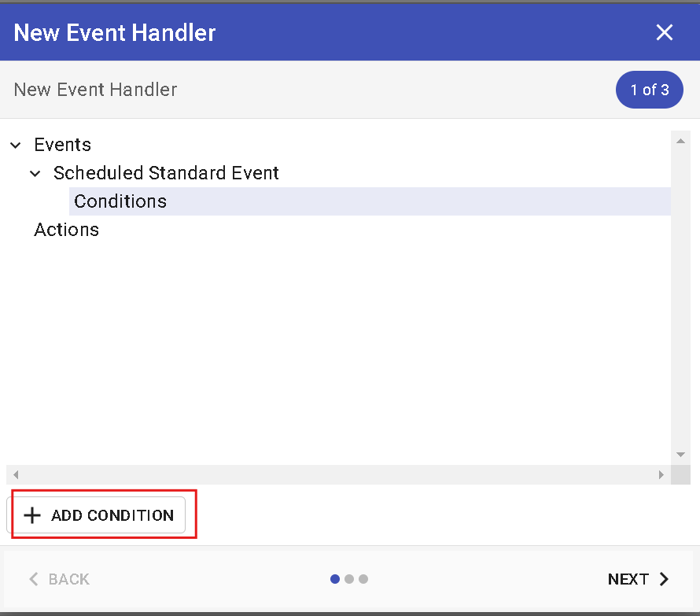700x616 pixels.
Task: Click the tree's vertical scrollbar track
Action: coord(680,299)
